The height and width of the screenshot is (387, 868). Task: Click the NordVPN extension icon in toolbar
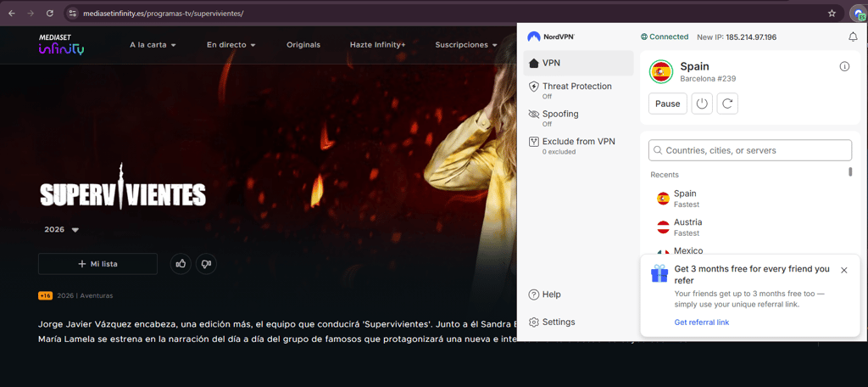pos(859,14)
